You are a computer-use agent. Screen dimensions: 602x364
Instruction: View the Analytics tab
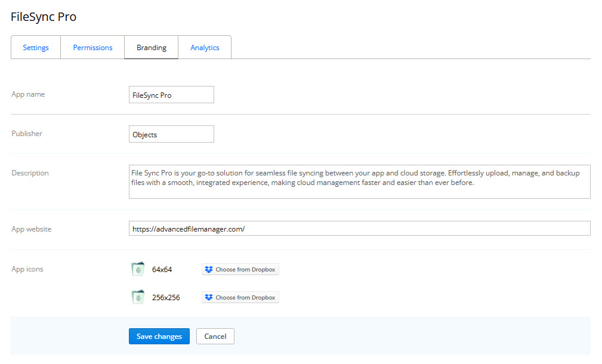[205, 47]
